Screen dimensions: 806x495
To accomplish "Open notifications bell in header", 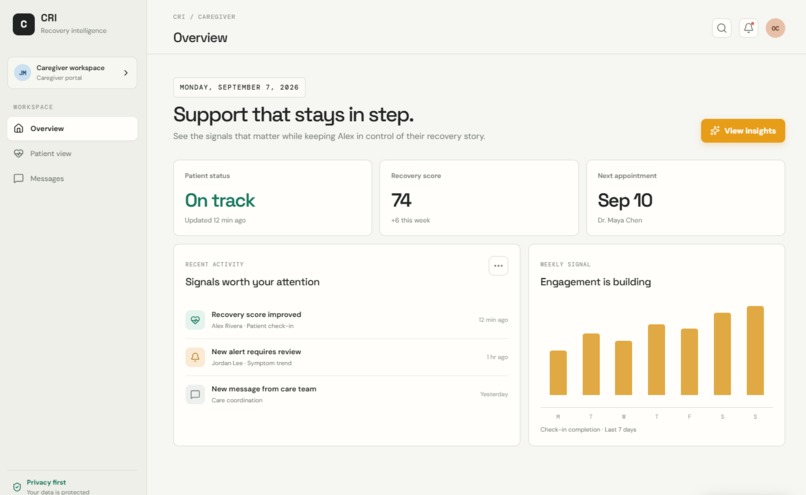I will tap(748, 28).
